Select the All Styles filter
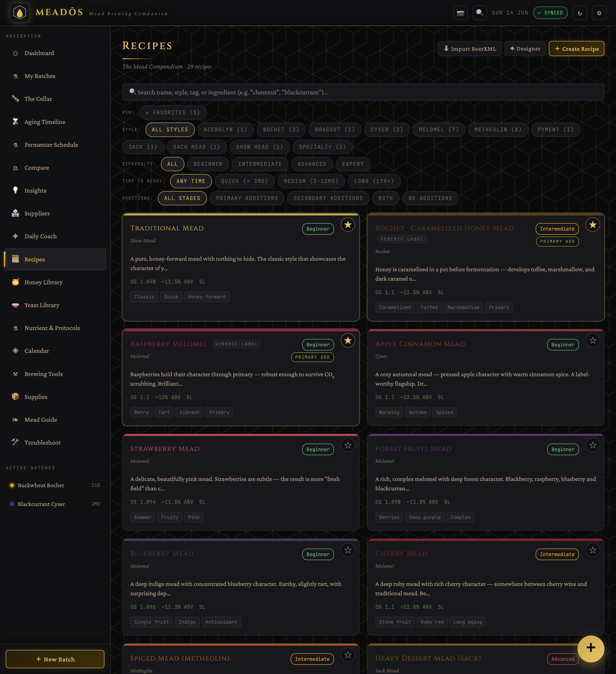Image resolution: width=616 pixels, height=674 pixels. [170, 130]
